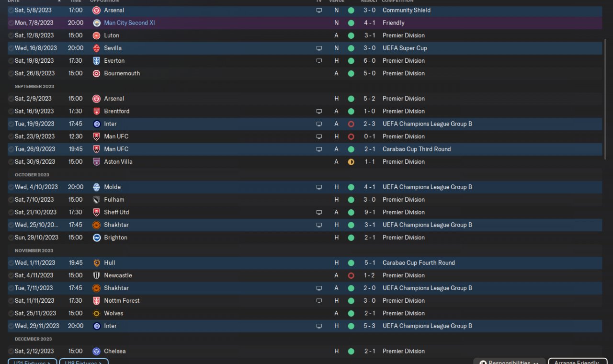613x364 pixels.
Task: Click the Newcastle loss result indicator circle
Action: coord(351,275)
